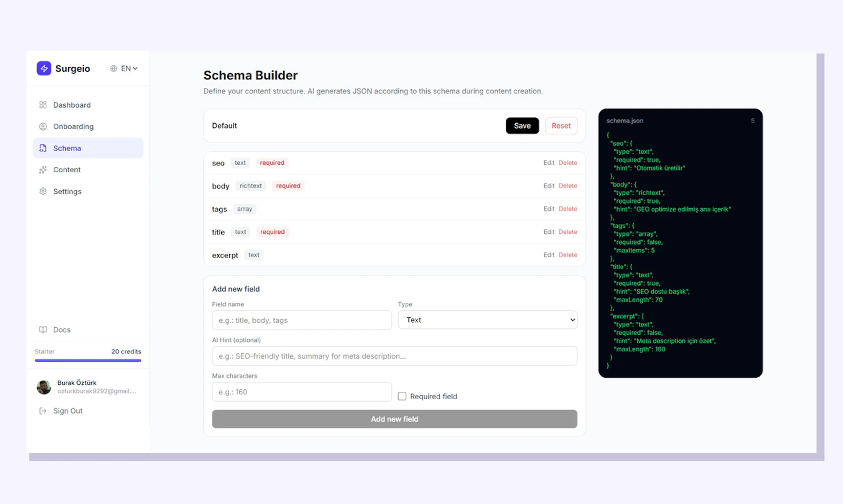Open the Settings page

pyautogui.click(x=88, y=191)
